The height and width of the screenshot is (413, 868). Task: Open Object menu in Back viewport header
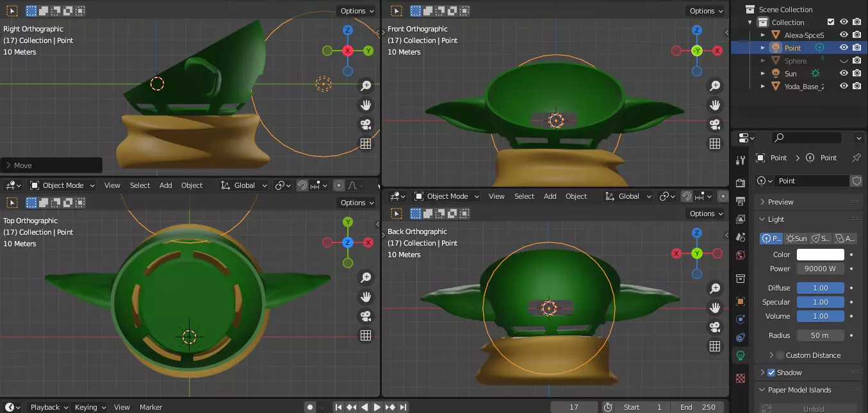(576, 196)
